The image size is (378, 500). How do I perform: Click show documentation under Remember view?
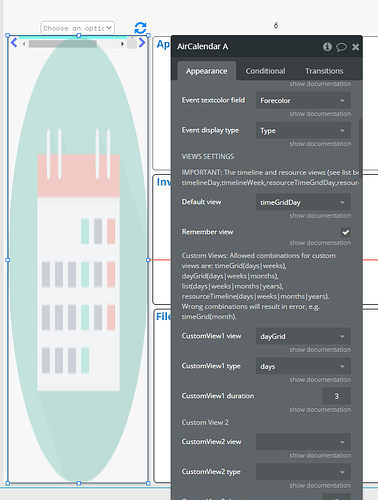click(x=320, y=243)
